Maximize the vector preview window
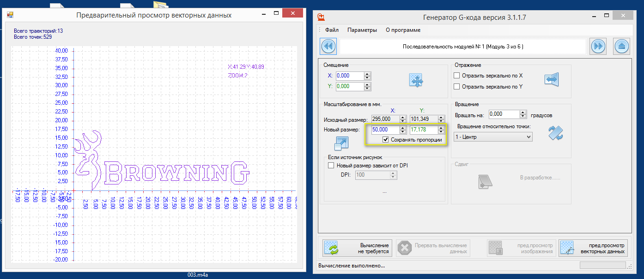Image resolution: width=644 pixels, height=279 pixels. click(276, 14)
